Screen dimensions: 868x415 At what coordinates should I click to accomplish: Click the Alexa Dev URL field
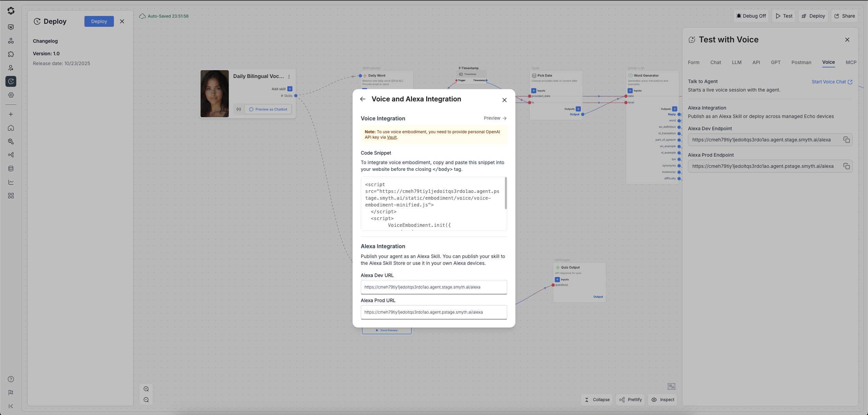(434, 287)
